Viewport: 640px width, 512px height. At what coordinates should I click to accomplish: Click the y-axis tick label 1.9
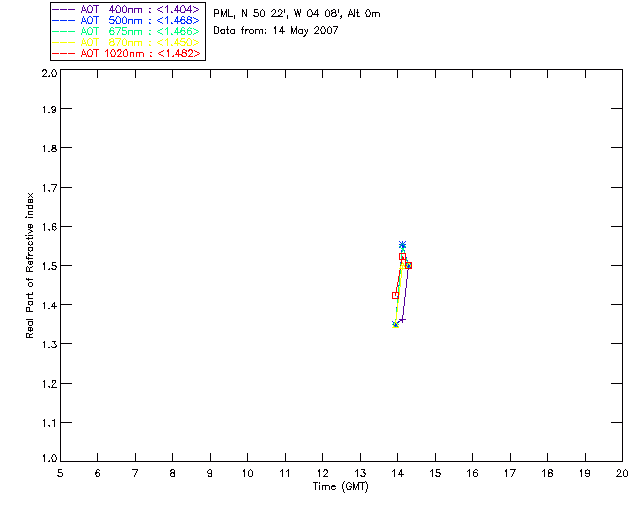tap(50, 109)
